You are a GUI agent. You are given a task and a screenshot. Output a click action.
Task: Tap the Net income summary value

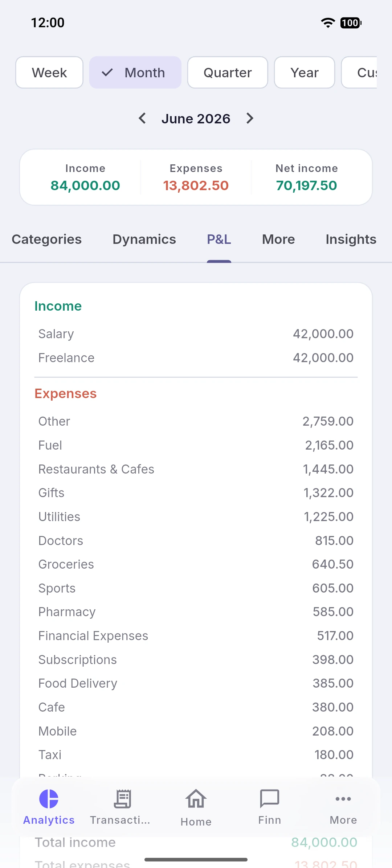click(x=307, y=185)
